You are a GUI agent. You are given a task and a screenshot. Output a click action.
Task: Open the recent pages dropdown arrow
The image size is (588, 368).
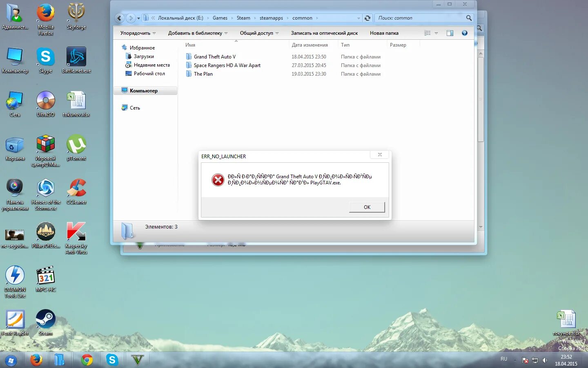(138, 18)
